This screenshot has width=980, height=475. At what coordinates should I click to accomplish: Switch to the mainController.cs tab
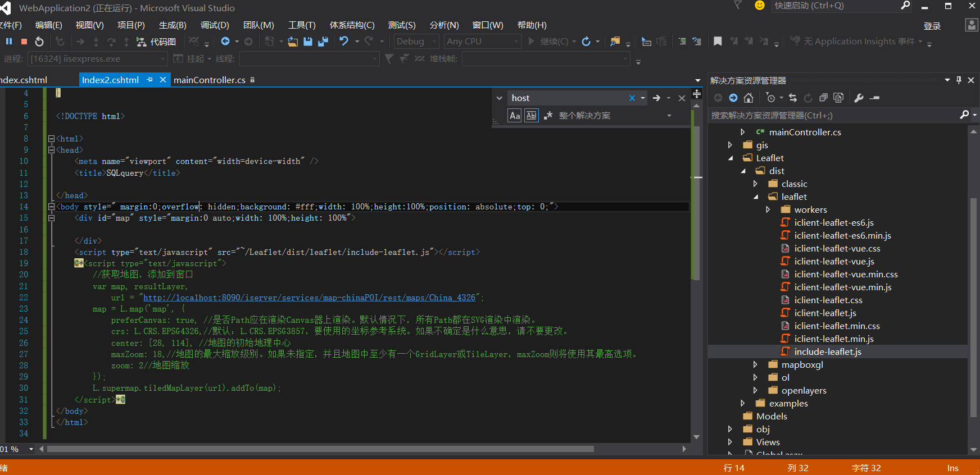point(210,80)
